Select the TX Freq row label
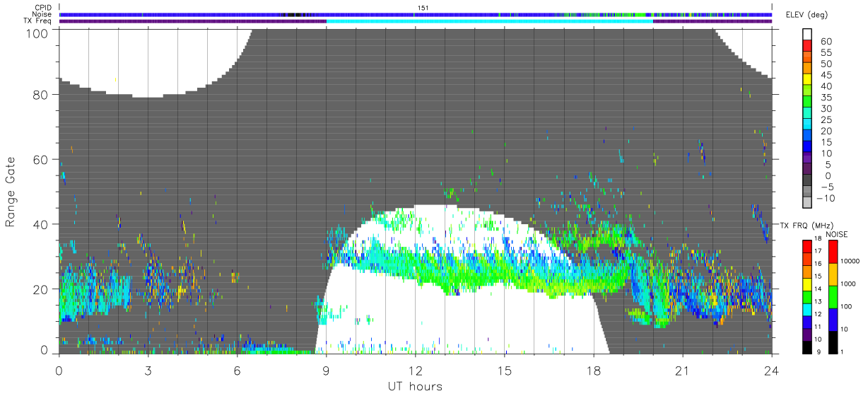Image resolution: width=868 pixels, height=401 pixels. click(x=37, y=21)
